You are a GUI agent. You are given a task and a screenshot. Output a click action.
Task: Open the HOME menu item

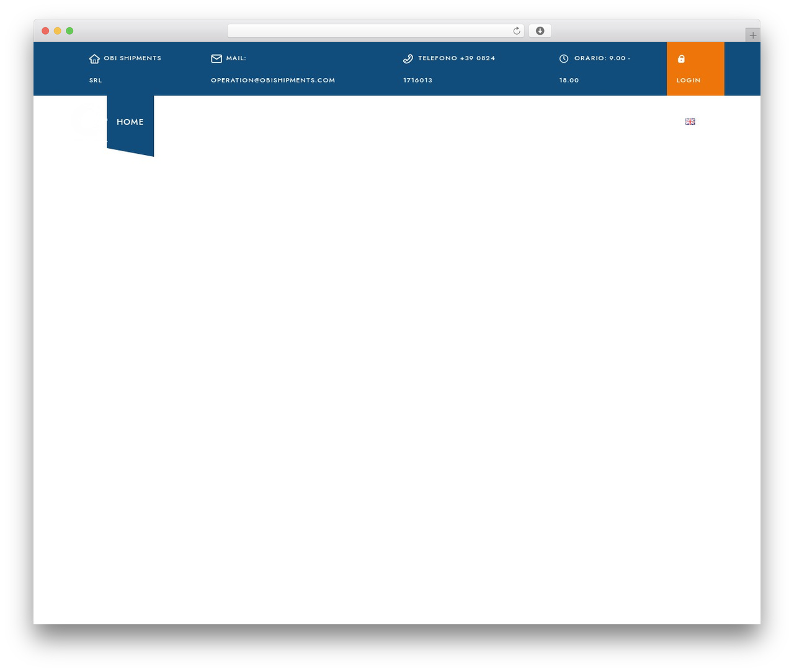(130, 122)
